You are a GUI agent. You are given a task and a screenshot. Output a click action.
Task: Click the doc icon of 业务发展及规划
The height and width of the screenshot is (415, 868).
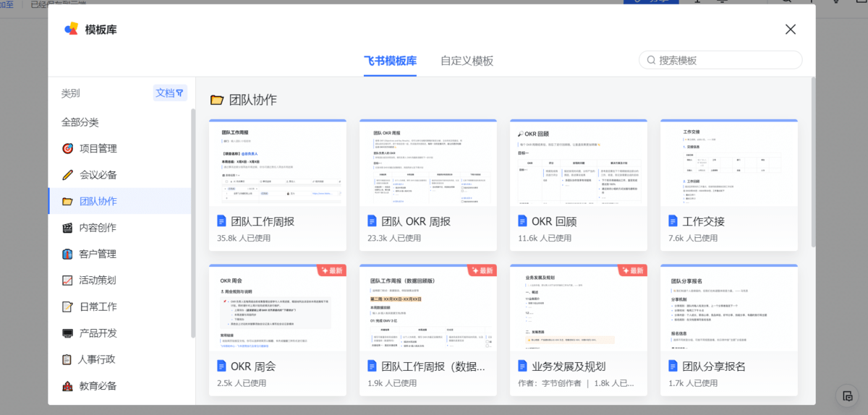click(x=523, y=367)
